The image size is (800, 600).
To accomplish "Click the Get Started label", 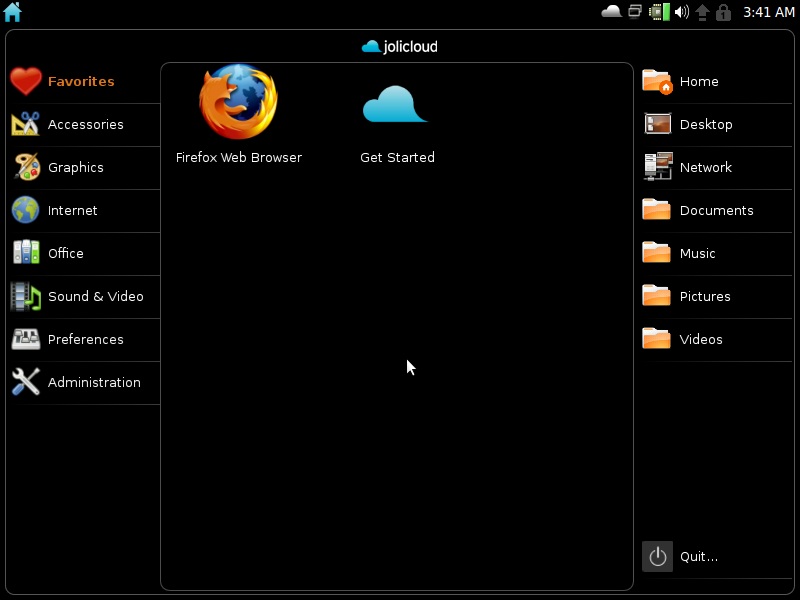I will tap(397, 157).
